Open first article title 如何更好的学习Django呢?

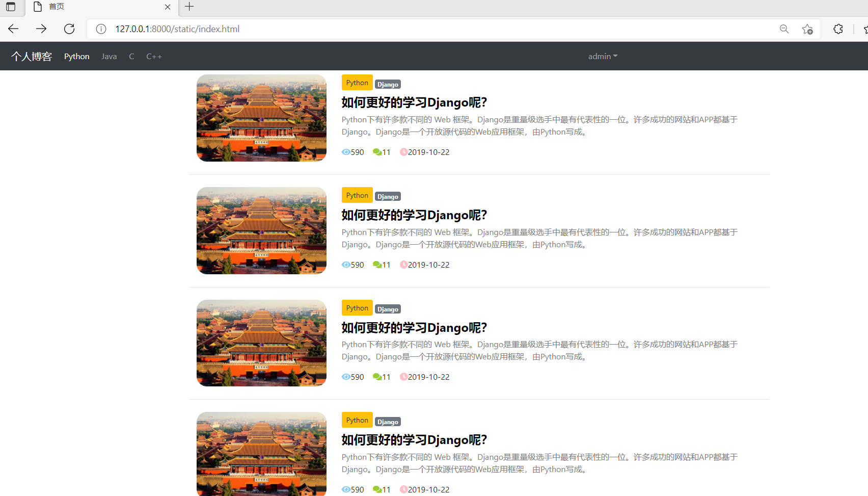[x=414, y=102]
